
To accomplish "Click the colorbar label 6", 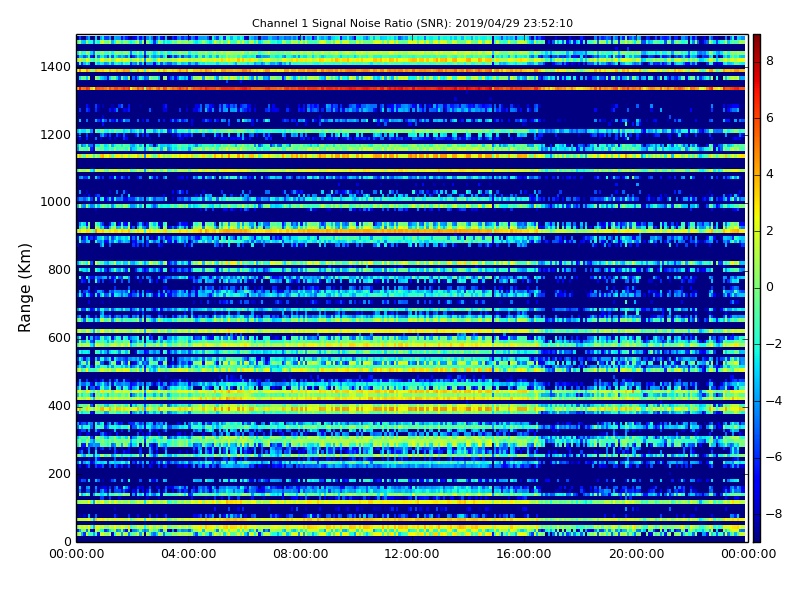I will pyautogui.click(x=770, y=118).
